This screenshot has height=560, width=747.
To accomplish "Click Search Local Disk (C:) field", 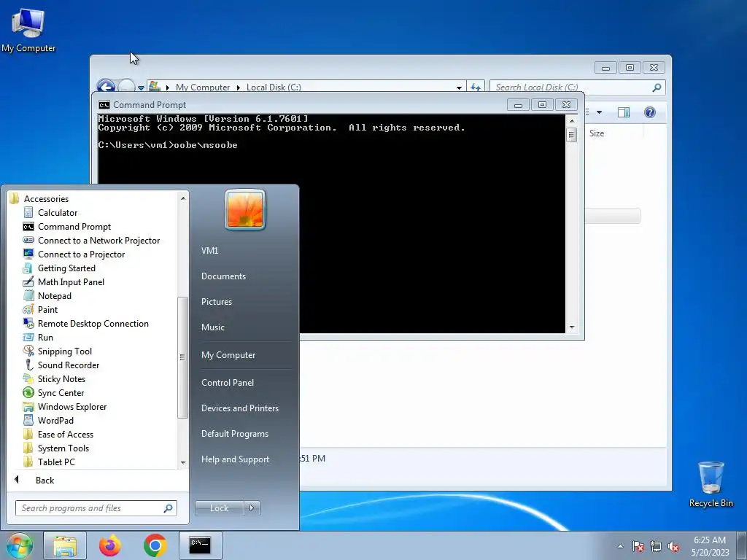I will (x=578, y=87).
